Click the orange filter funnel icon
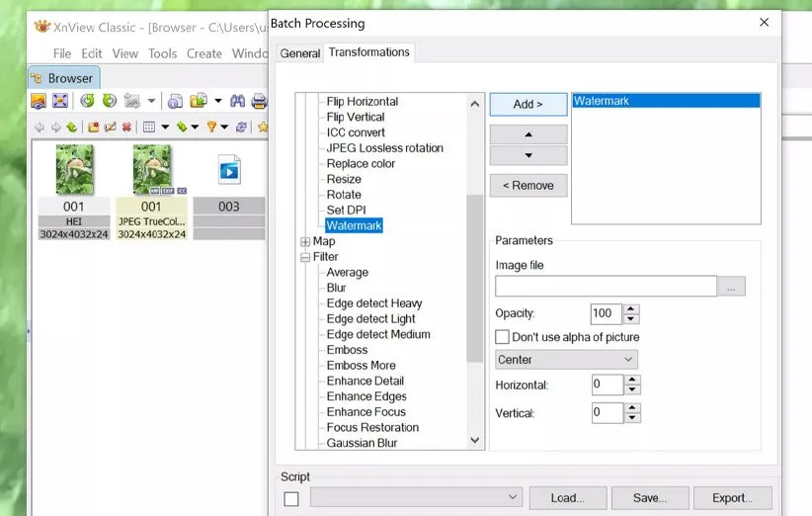 [x=211, y=127]
